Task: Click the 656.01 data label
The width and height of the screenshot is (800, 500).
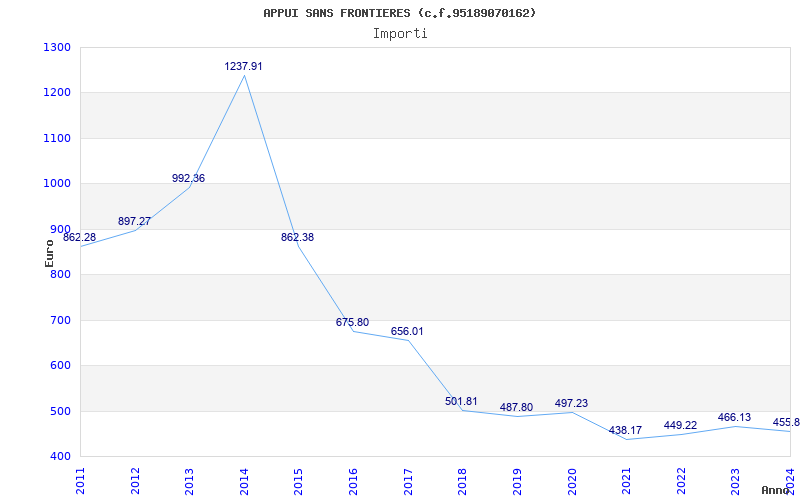Action: 407,332
